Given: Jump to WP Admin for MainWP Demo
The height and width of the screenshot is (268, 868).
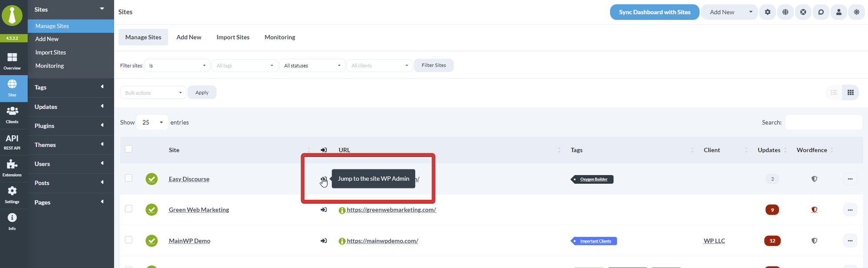Looking at the screenshot, I should [324, 241].
